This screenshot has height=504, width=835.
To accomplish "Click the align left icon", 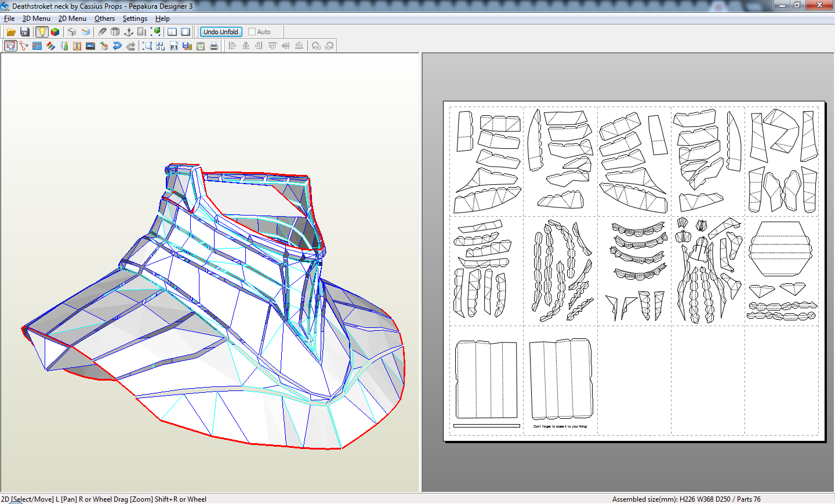I will coord(233,46).
